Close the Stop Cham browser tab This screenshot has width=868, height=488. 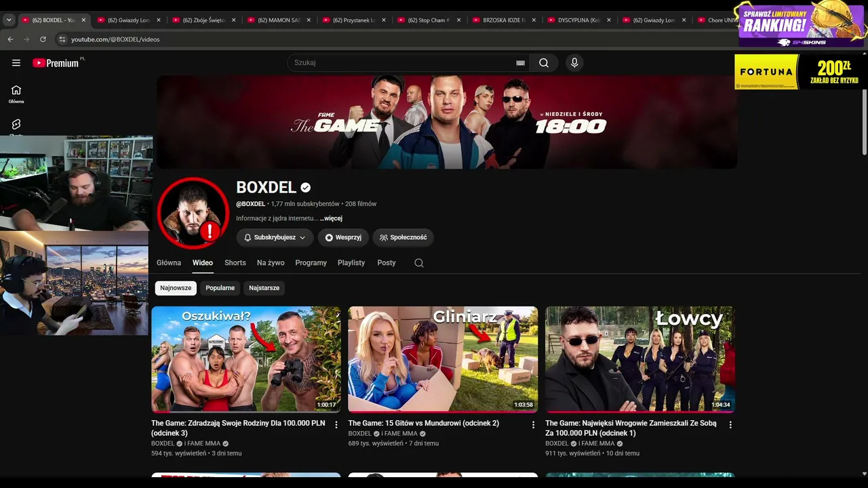pyautogui.click(x=458, y=20)
